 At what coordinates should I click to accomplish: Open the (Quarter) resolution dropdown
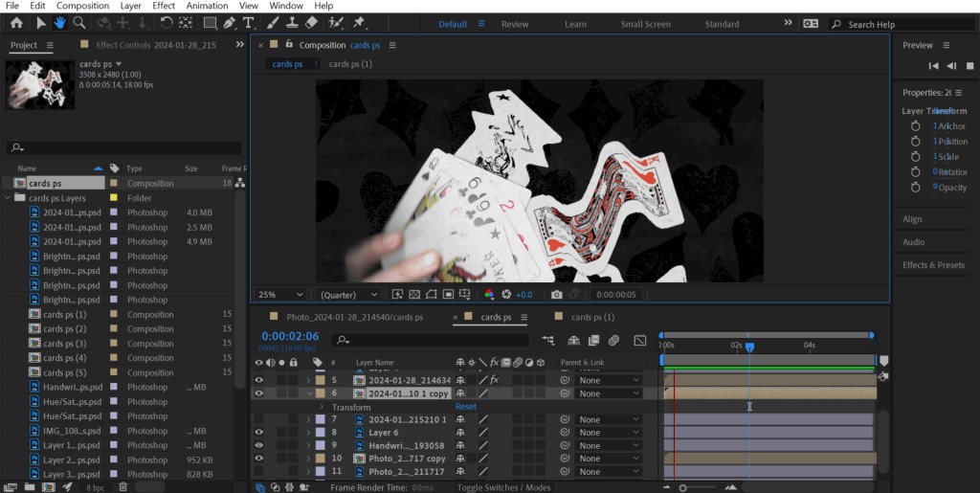(x=348, y=295)
